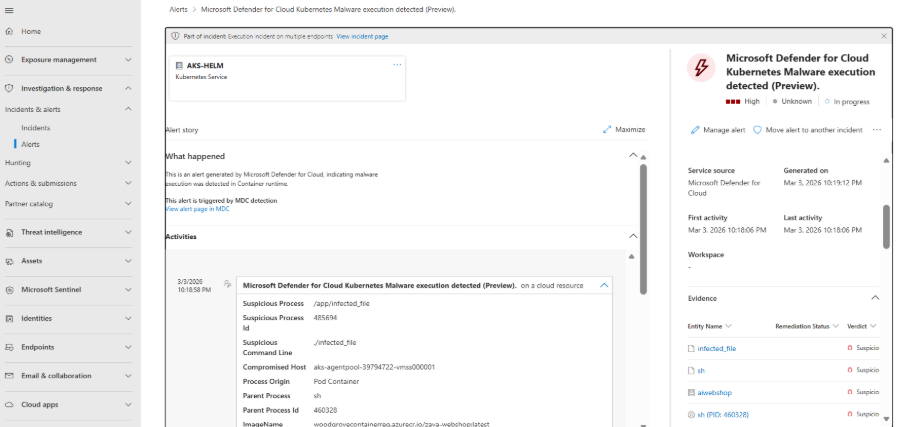The height and width of the screenshot is (427, 901).
Task: Click the Home icon in sidebar
Action: point(9,32)
